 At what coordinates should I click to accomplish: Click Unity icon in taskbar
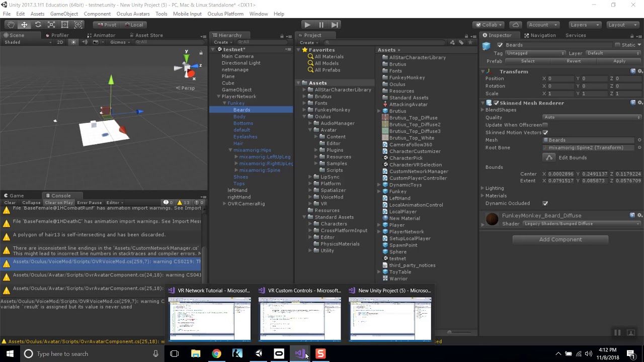pyautogui.click(x=258, y=354)
